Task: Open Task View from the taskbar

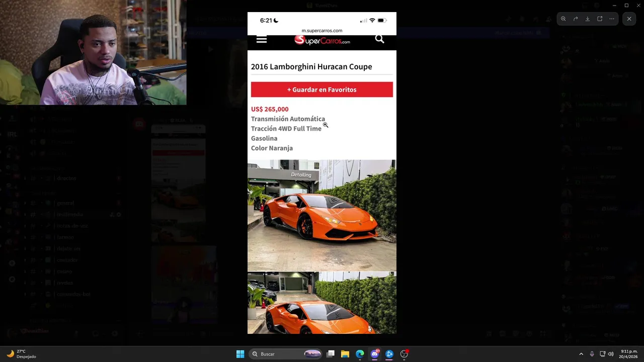Action: pos(331,354)
